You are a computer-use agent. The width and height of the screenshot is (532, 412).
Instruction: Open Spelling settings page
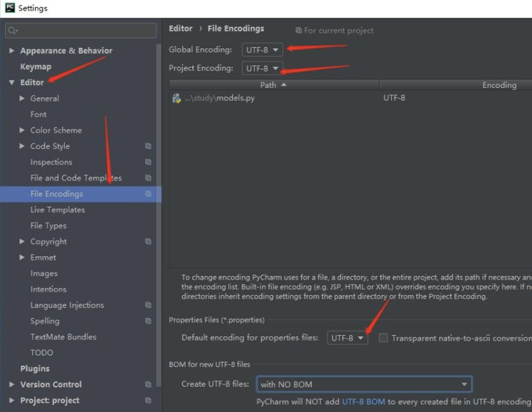coord(45,321)
